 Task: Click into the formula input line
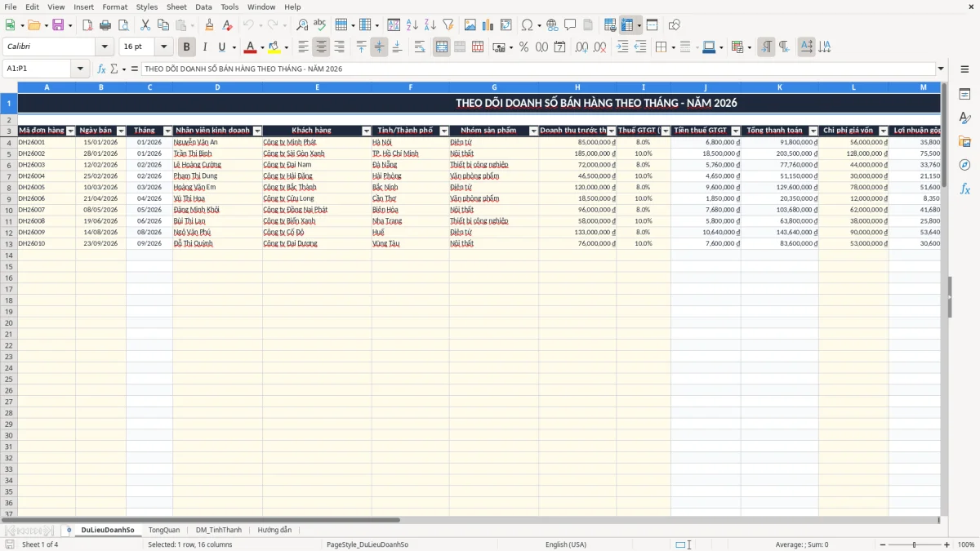tap(539, 69)
